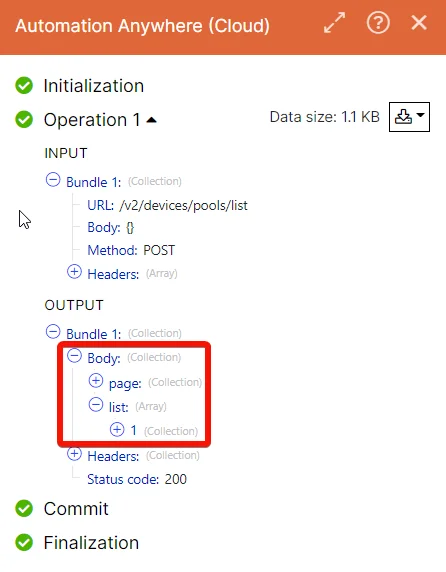Collapse the list array minus icon
Screen dimensions: 446x572
coord(96,405)
